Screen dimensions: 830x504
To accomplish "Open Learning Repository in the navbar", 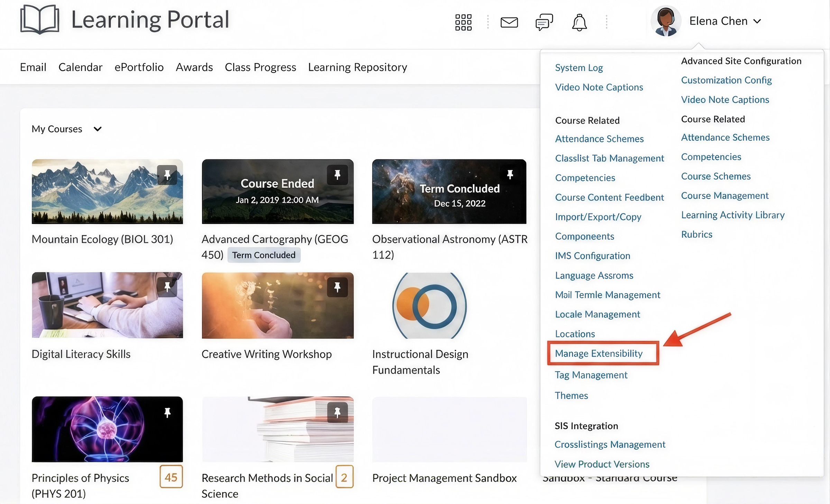I will [358, 67].
